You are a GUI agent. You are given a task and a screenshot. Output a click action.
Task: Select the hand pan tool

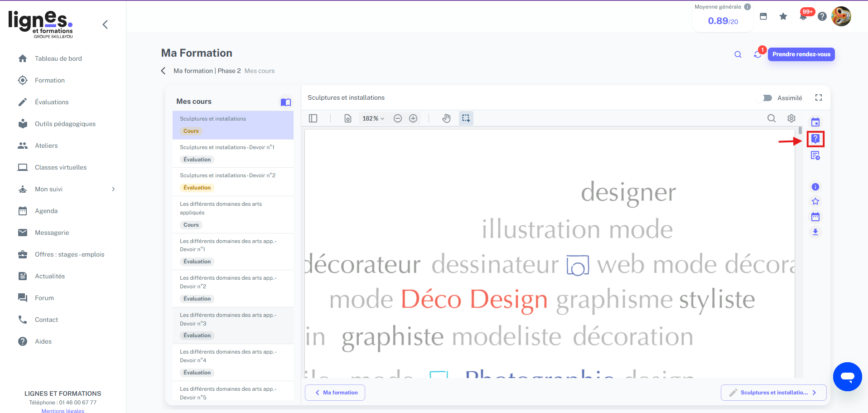446,118
